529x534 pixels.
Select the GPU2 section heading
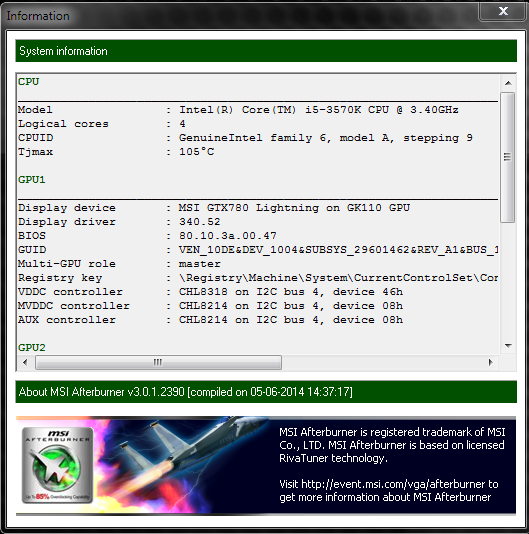coord(32,347)
